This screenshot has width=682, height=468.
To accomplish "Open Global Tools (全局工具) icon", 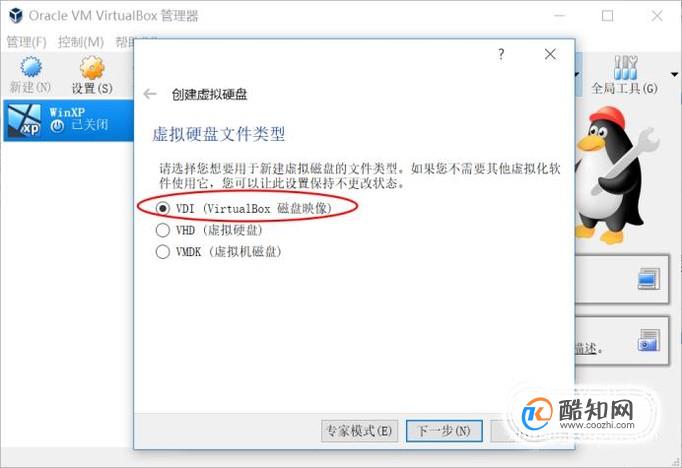I will pos(625,67).
